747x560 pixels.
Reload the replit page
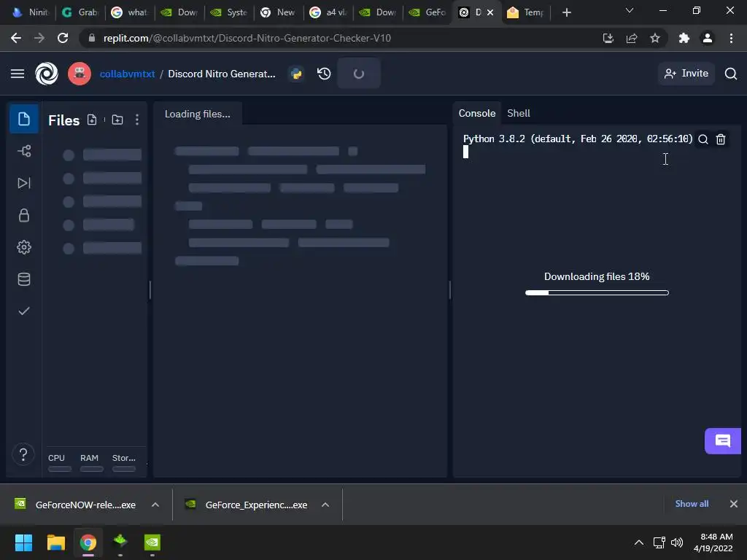[63, 38]
